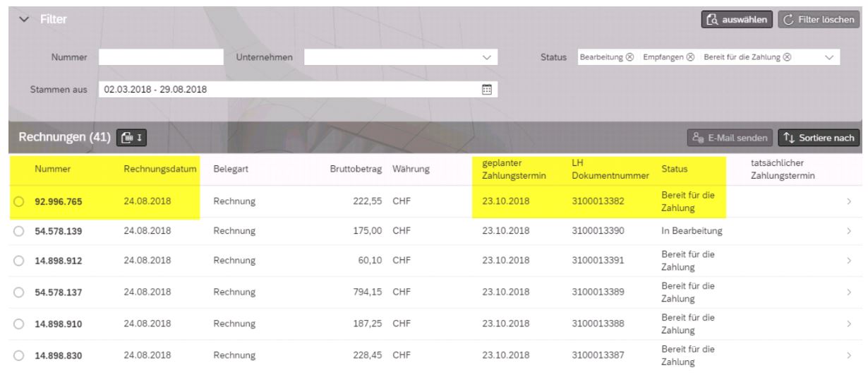Click the auswählen button
This screenshot has height=392, width=868.
pos(737,18)
